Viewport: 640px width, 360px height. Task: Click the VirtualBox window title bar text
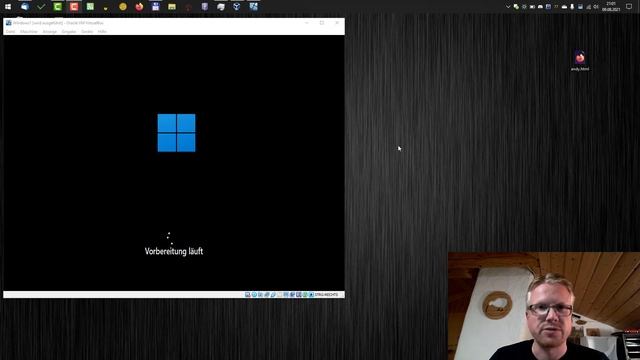pyautogui.click(x=58, y=23)
